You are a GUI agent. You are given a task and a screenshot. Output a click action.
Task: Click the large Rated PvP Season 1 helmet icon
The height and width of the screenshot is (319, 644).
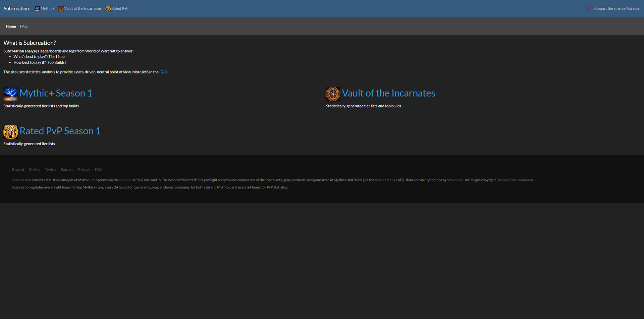pyautogui.click(x=10, y=132)
